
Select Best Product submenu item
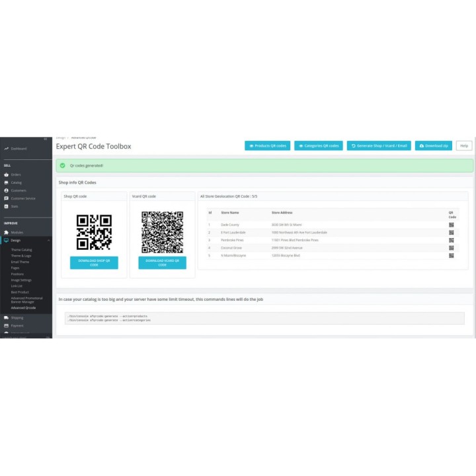coord(20,292)
